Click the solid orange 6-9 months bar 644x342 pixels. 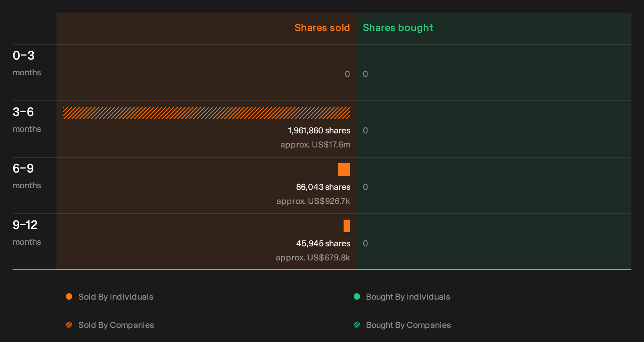pyautogui.click(x=344, y=169)
